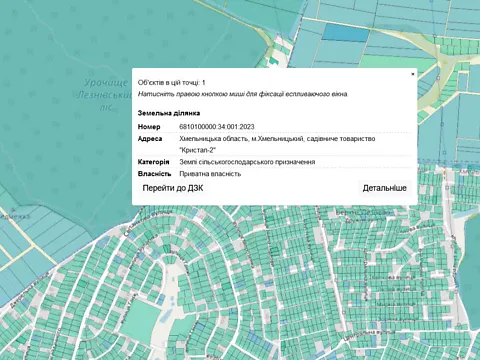This screenshot has height=360, width=480.
Task: Click the Земельна ділянка heading
Action: tap(169, 113)
